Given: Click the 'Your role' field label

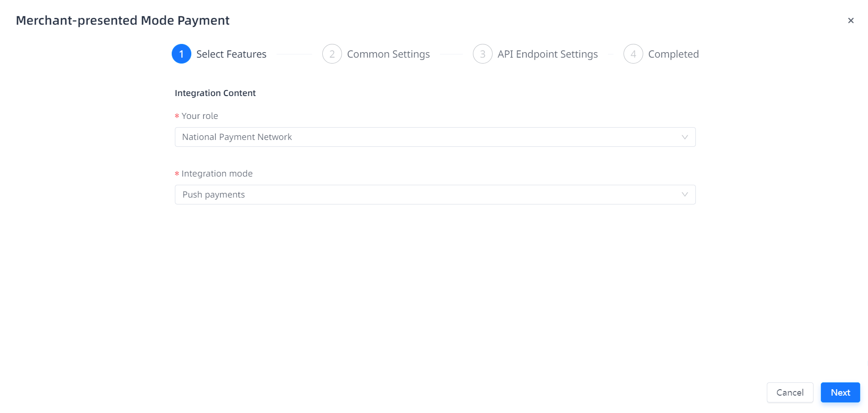Looking at the screenshot, I should click(200, 116).
